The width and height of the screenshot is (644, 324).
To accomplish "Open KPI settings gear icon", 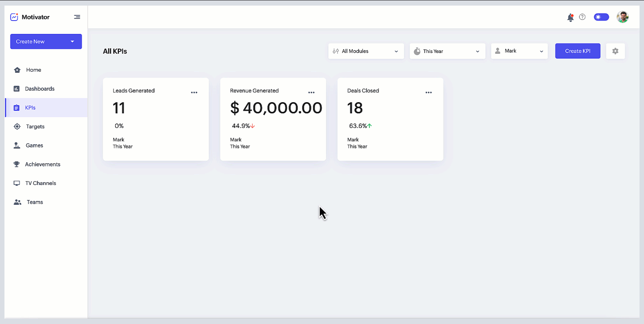I will coord(615,51).
